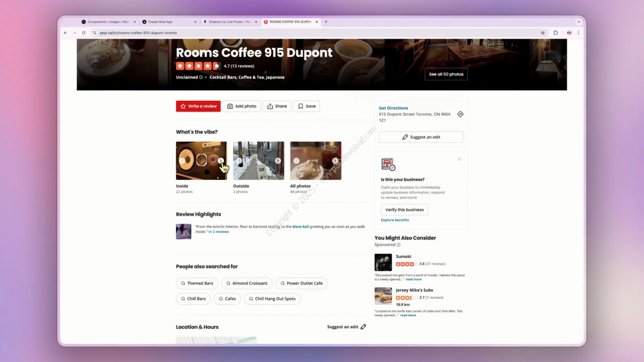Open the Explore benefits link
644x362 pixels.
tap(395, 220)
